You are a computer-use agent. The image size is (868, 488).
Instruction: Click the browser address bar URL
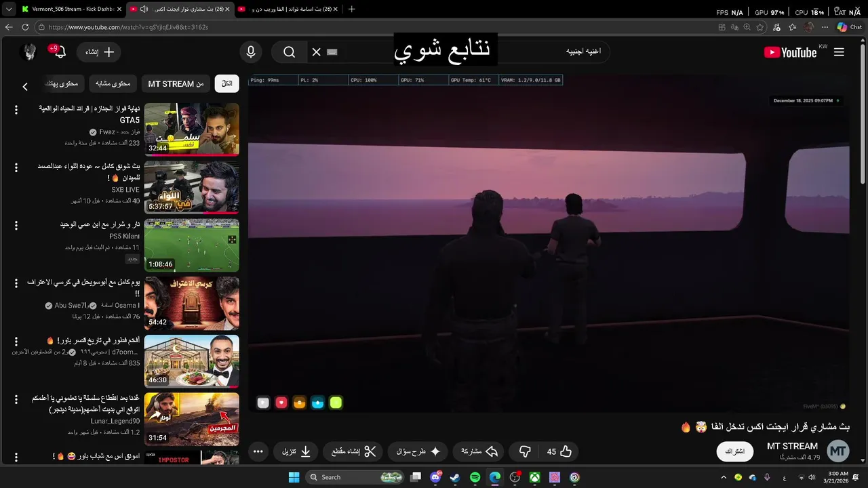[x=129, y=27]
